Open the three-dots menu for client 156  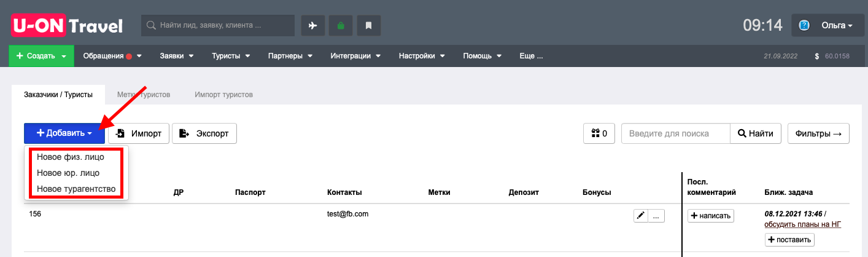pos(656,216)
